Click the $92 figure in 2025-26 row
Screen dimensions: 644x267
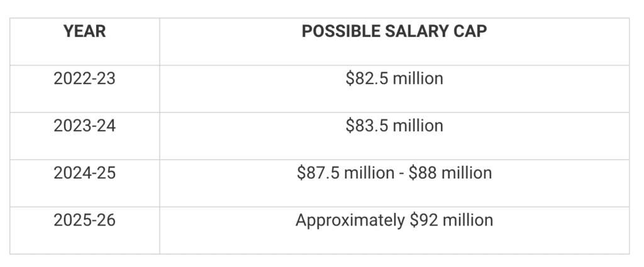click(x=423, y=221)
